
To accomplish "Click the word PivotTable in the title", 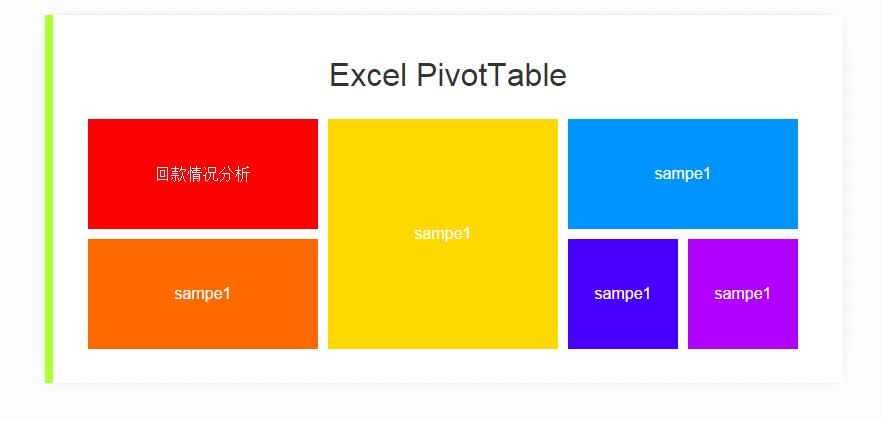I will pyautogui.click(x=492, y=75).
